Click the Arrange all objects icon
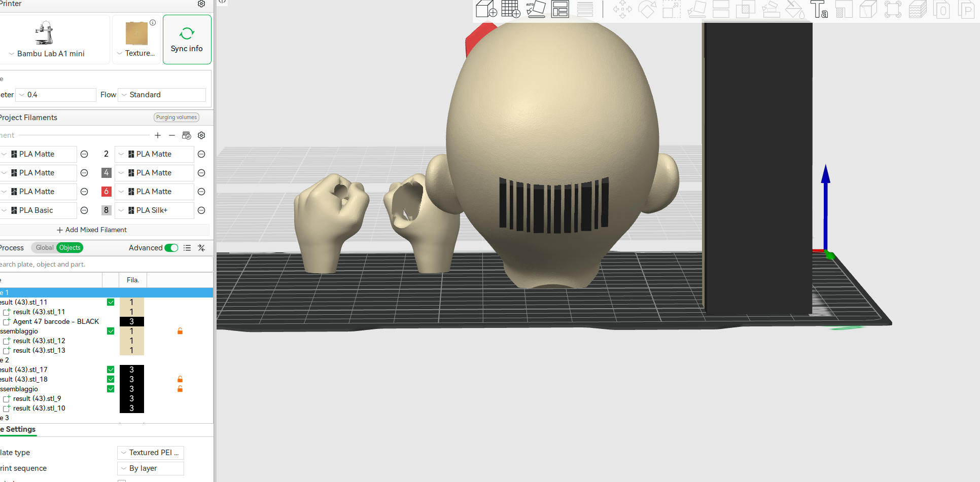Image resolution: width=980 pixels, height=482 pixels. [x=560, y=9]
